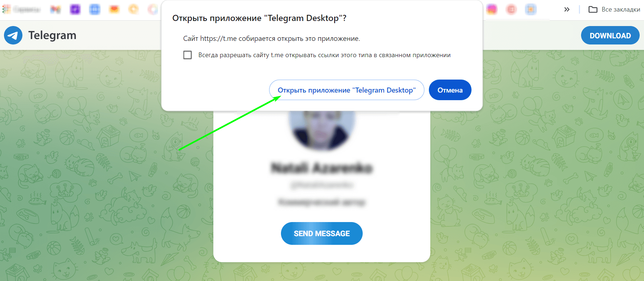
Task: Click Открыть приложение "Telegram Desktop" button
Action: point(346,90)
